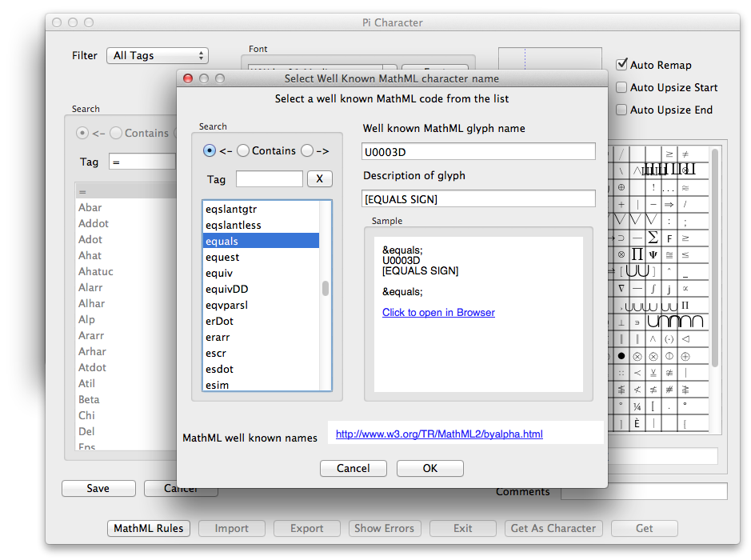The height and width of the screenshot is (560, 751).
Task: Select '<-' radio in Pi Character window
Action: [82, 133]
